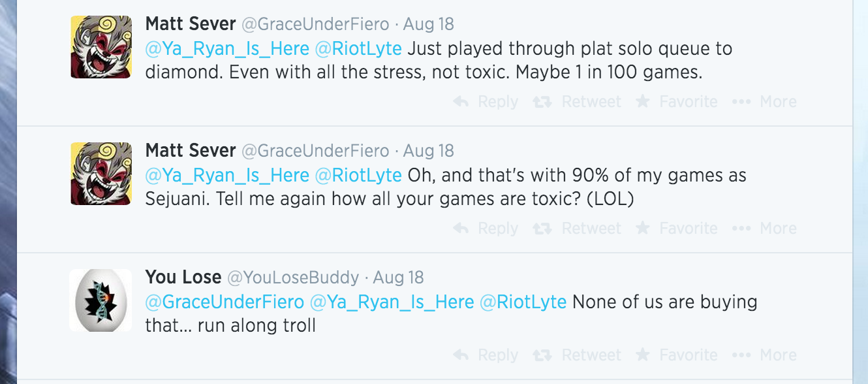Screen dimensions: 868x384
Task: Open More options on plat solo queue tweet
Action: 764,102
